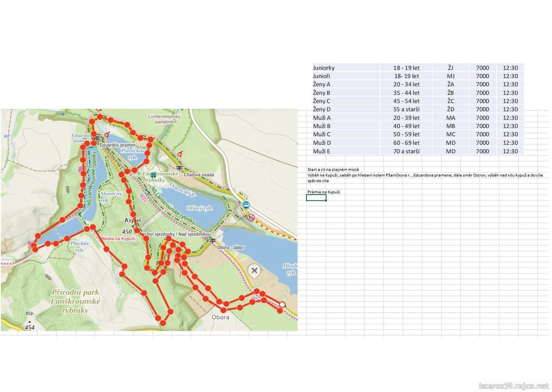Click the Lichtenštejnský památník map label
This screenshot has height=392, width=552.
click(164, 119)
